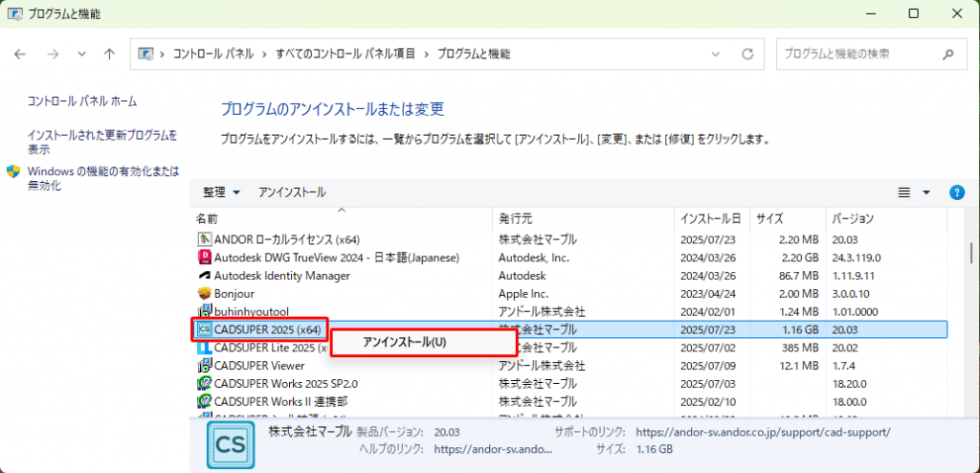Click the 86.7 MB size cell
The width and height of the screenshot is (980, 473).
click(797, 276)
